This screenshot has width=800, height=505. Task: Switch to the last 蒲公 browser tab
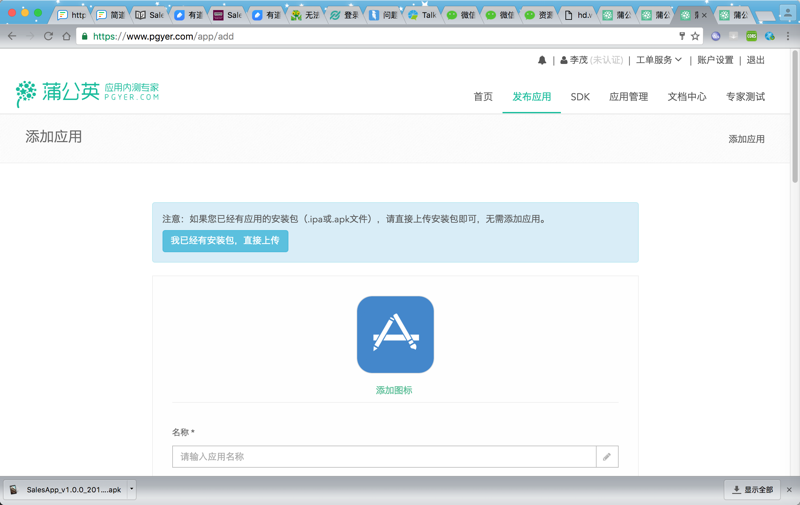pos(735,15)
